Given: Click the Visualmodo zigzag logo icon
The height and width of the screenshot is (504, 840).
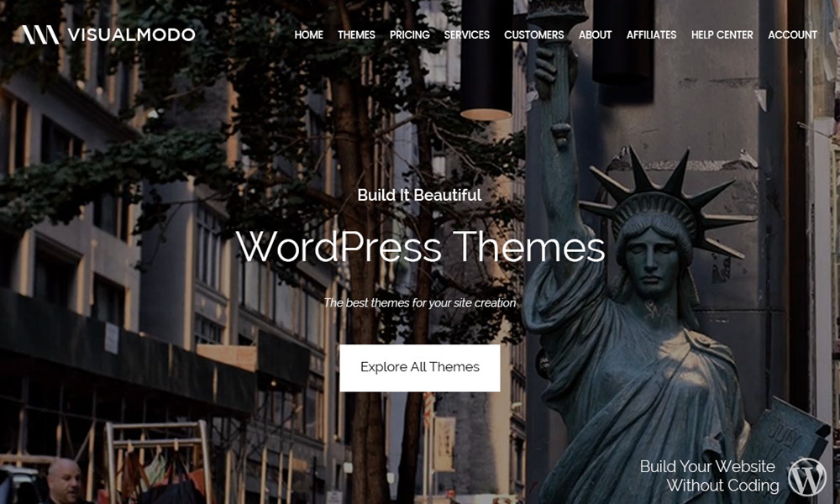Looking at the screenshot, I should point(39,34).
